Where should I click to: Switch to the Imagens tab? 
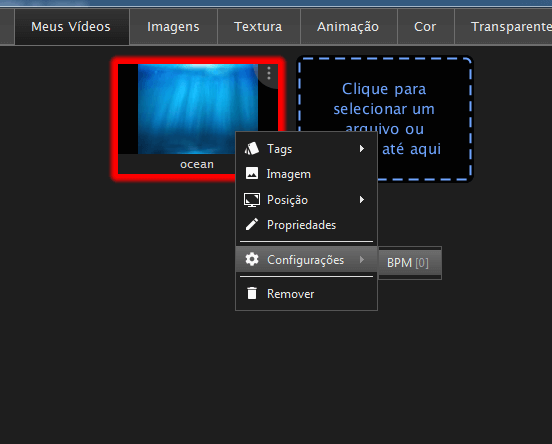tap(173, 27)
